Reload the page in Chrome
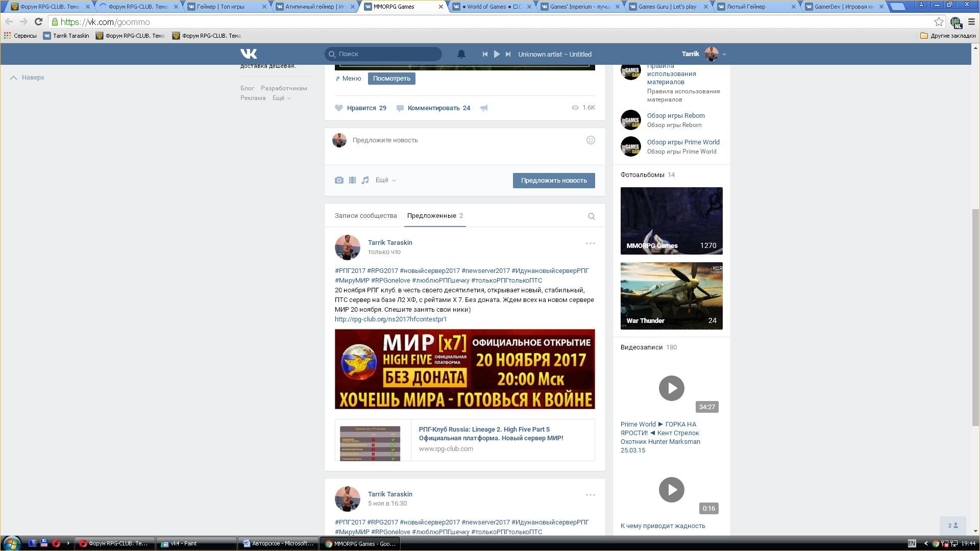Screen dimensions: 980x551 pyautogui.click(x=38, y=22)
